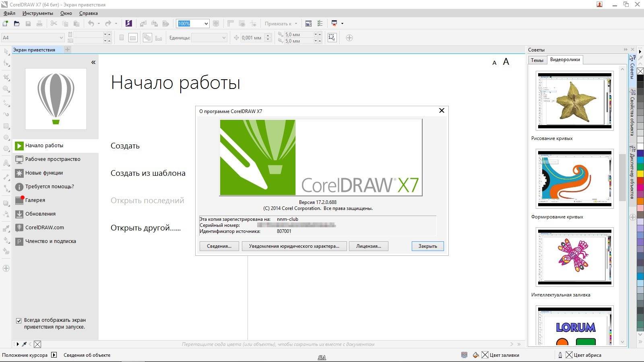Expand the undo history dropdown arrow
This screenshot has width=644, height=362.
[x=99, y=24]
